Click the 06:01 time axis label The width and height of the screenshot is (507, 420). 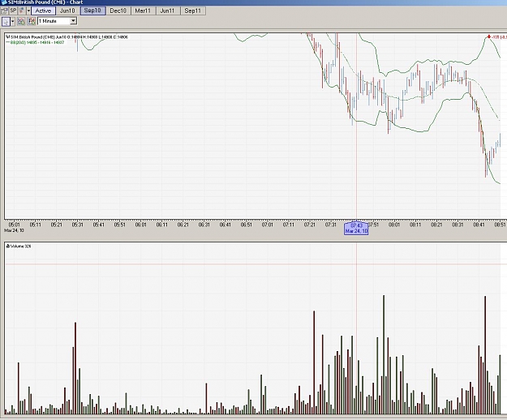point(140,225)
